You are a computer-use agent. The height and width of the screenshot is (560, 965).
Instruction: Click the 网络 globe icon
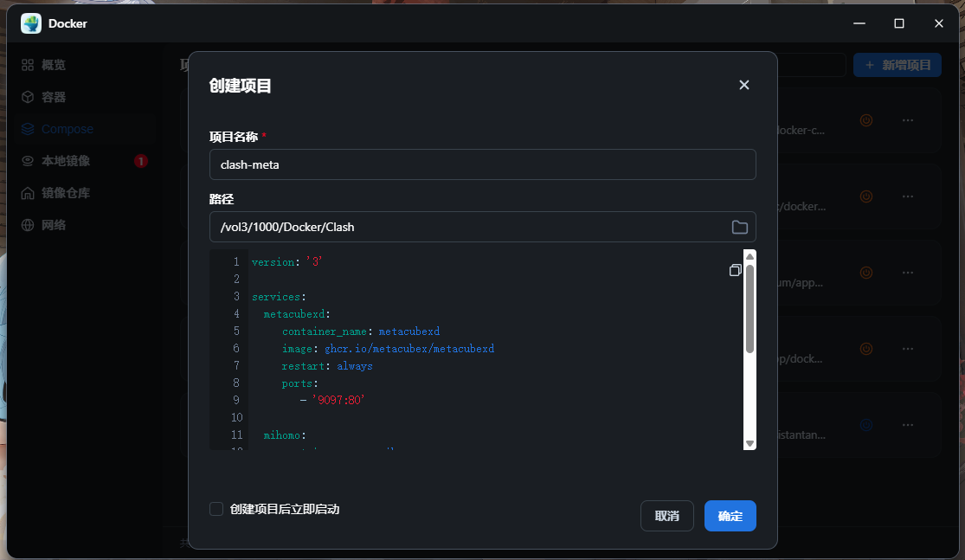[x=28, y=225]
